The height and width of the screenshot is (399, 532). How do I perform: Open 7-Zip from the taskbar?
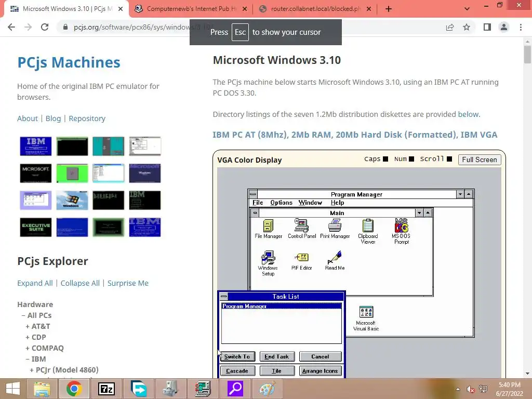106,389
